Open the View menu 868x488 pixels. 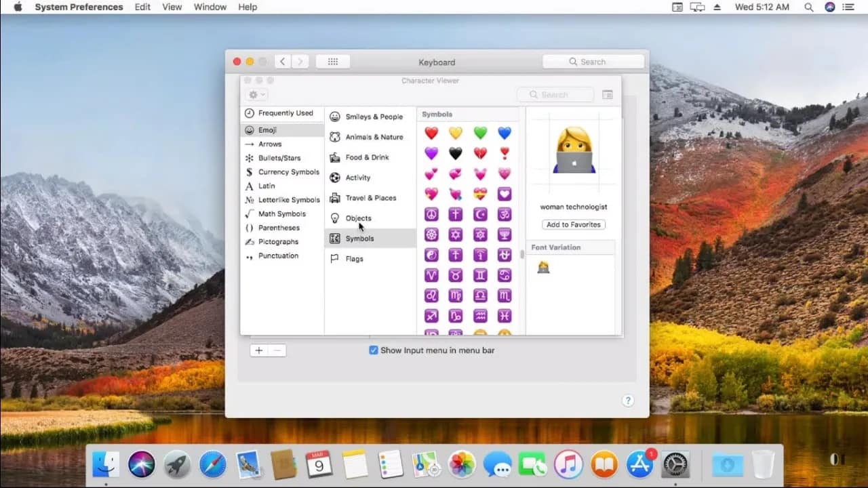click(172, 7)
